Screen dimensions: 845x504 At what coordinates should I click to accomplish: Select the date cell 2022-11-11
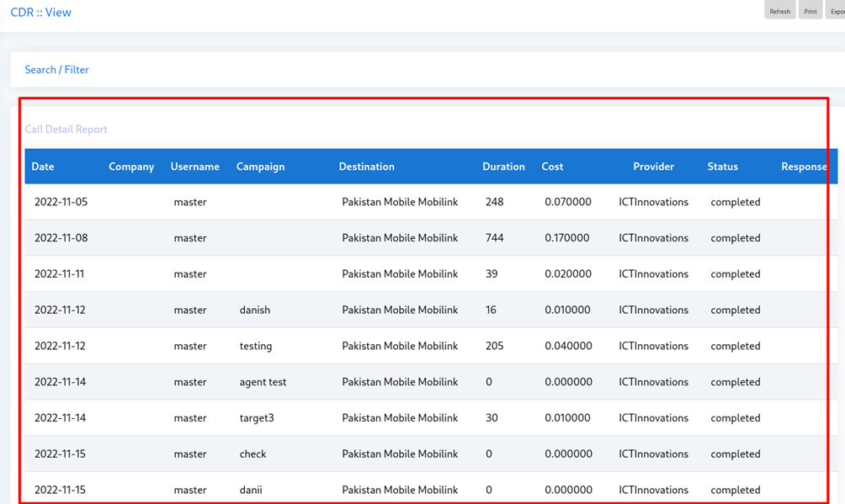[59, 273]
